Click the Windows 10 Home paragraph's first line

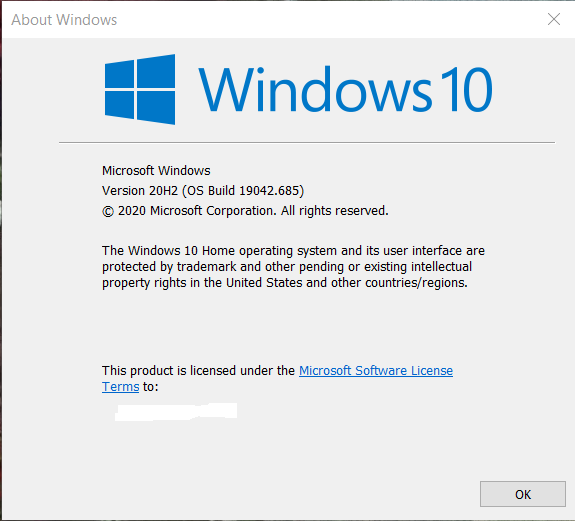[293, 251]
